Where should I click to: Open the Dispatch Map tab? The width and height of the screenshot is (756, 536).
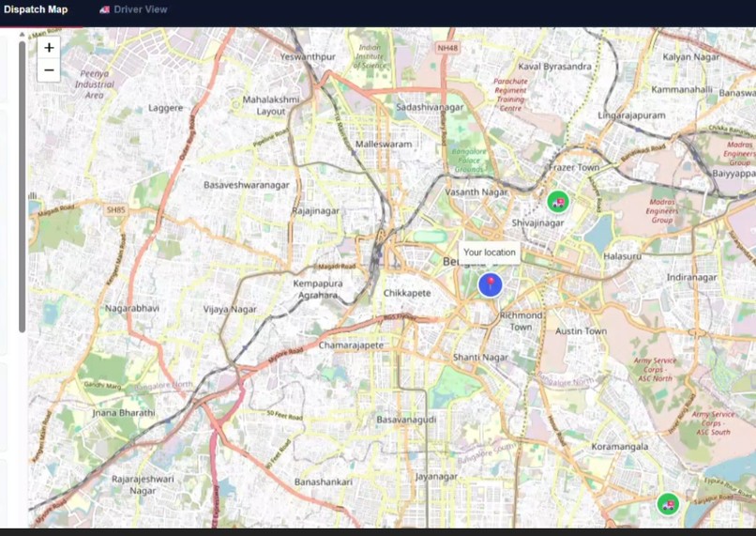pos(36,9)
